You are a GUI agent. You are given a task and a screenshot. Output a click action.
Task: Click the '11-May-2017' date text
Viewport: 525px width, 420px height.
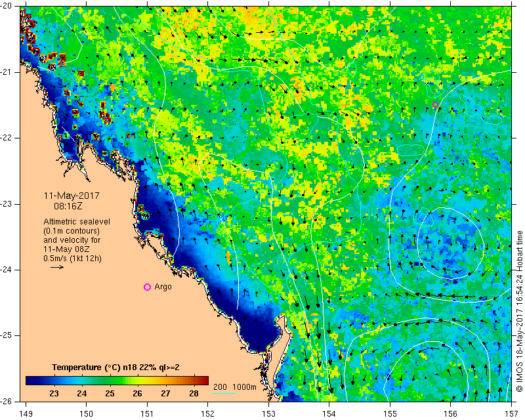[x=72, y=196]
